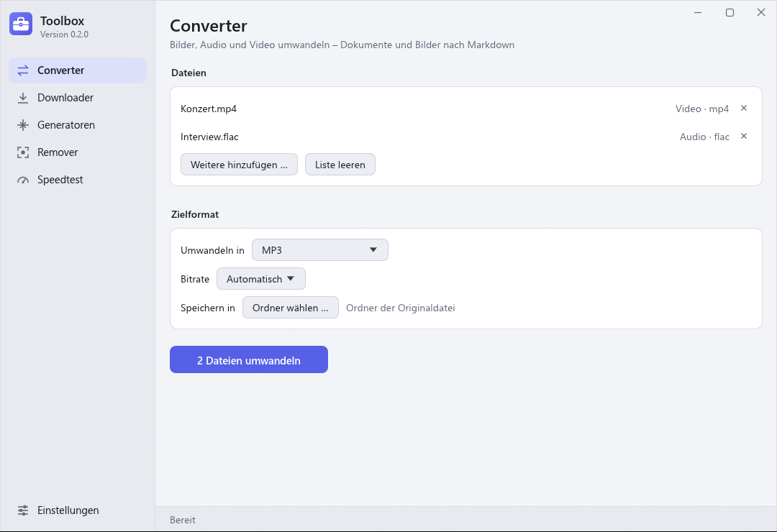
Task: Click the 'Umwandeln in' label
Action: pyautogui.click(x=212, y=250)
